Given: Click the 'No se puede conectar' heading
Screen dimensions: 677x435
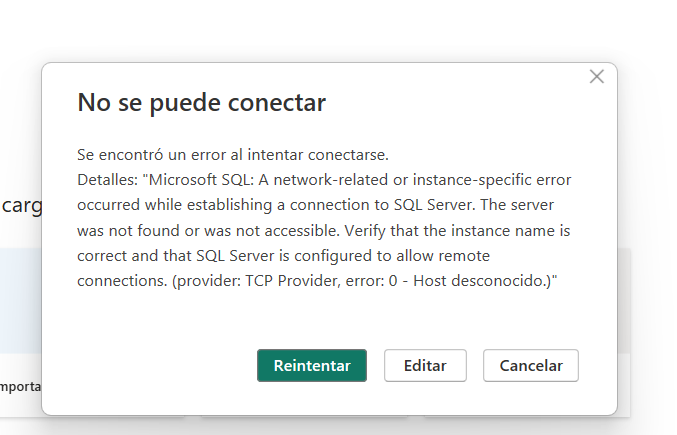Looking at the screenshot, I should pyautogui.click(x=201, y=102).
